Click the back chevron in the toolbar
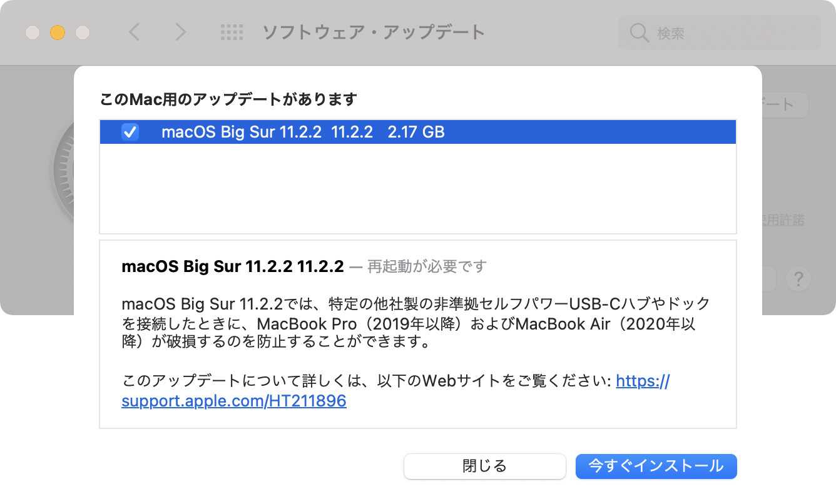Screen dimensions: 836x504 134,32
